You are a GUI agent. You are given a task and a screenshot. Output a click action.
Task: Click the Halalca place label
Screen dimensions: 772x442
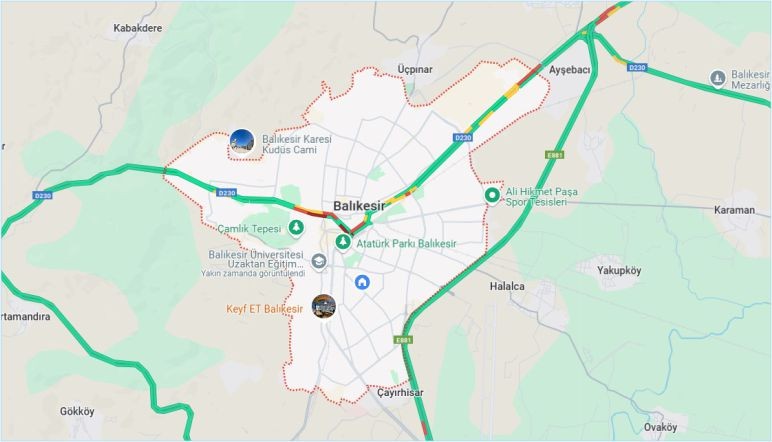click(507, 286)
